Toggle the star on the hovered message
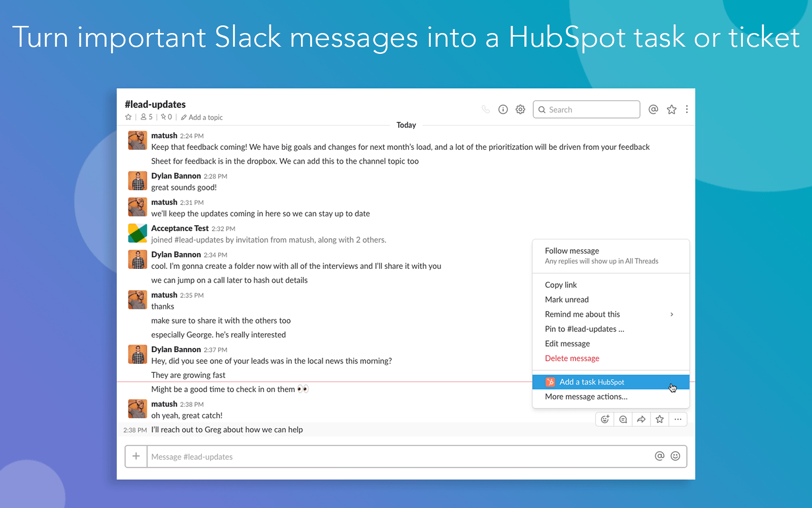Viewport: 812px width, 508px height. click(x=659, y=419)
